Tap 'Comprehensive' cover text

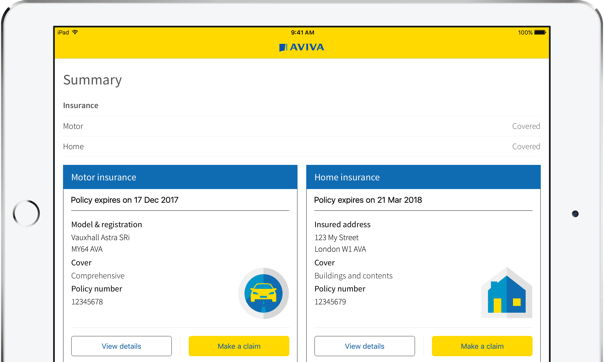pos(98,276)
